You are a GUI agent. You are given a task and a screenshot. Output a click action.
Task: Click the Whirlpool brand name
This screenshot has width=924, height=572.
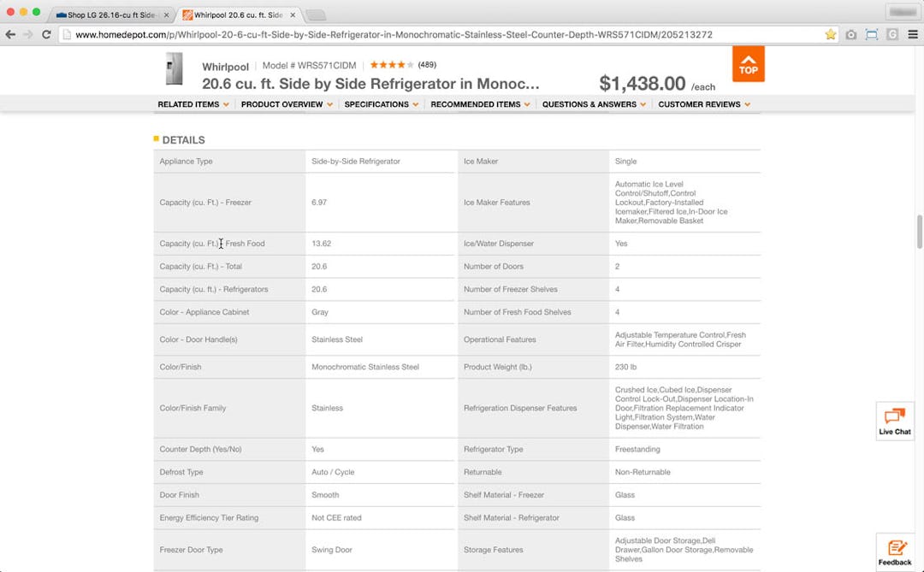point(225,66)
